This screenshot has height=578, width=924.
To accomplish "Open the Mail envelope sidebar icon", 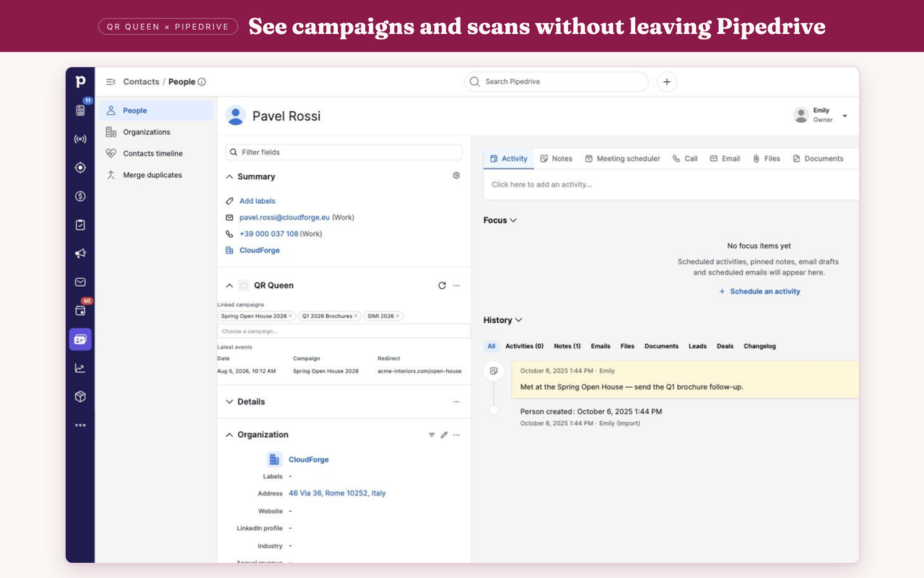I will point(80,282).
